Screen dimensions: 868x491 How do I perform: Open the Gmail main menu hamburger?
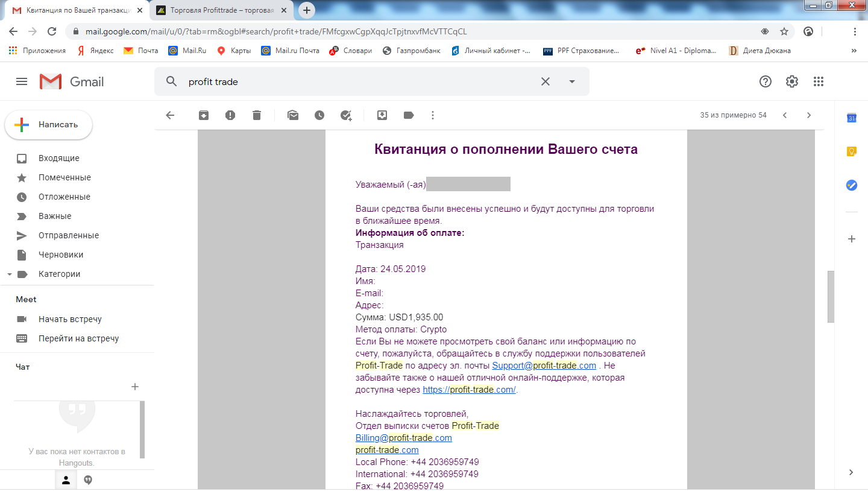[x=22, y=81]
